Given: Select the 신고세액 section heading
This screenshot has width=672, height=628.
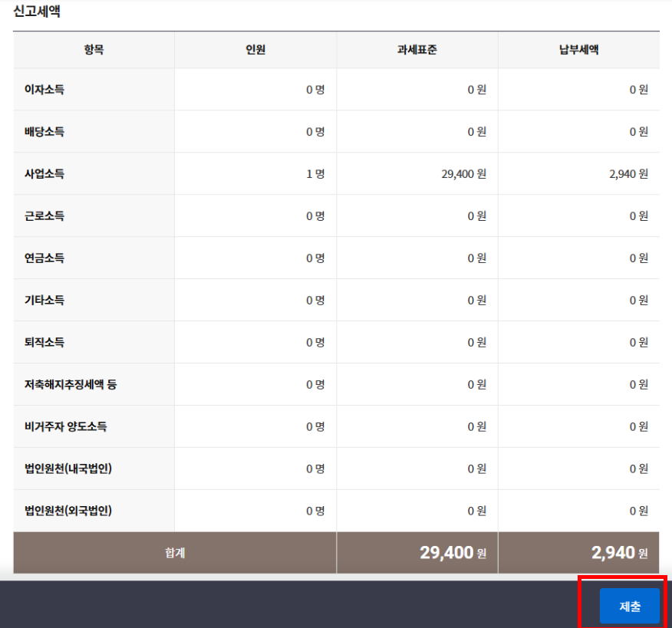Looking at the screenshot, I should tap(37, 12).
